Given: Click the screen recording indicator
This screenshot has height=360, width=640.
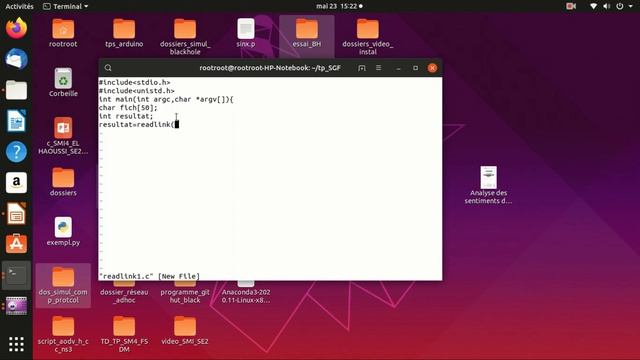Looking at the screenshot, I should pyautogui.click(x=571, y=6).
